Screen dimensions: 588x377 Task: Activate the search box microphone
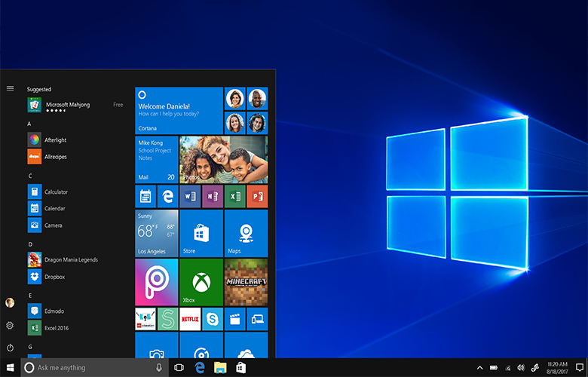pyautogui.click(x=159, y=368)
